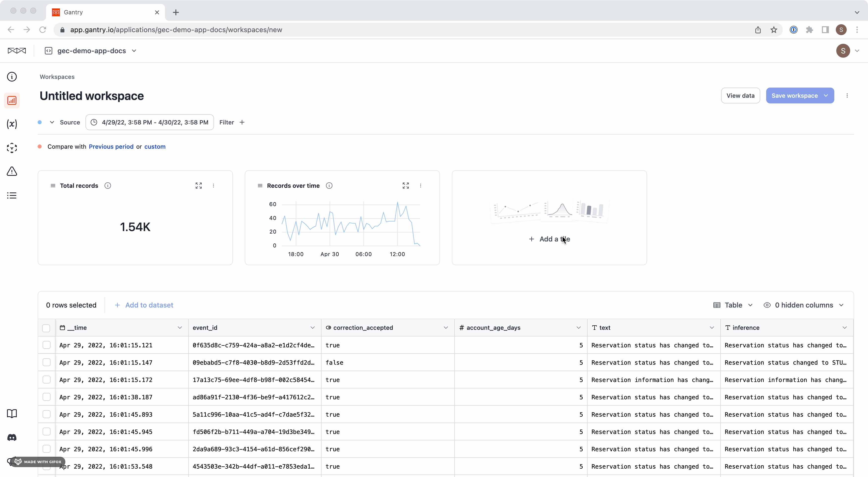The image size is (868, 477).
Task: Open the documentation book icon
Action: pyautogui.click(x=12, y=413)
